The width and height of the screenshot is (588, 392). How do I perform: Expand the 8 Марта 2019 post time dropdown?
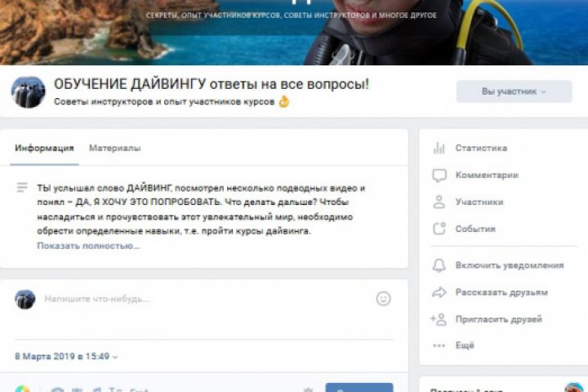(x=66, y=356)
